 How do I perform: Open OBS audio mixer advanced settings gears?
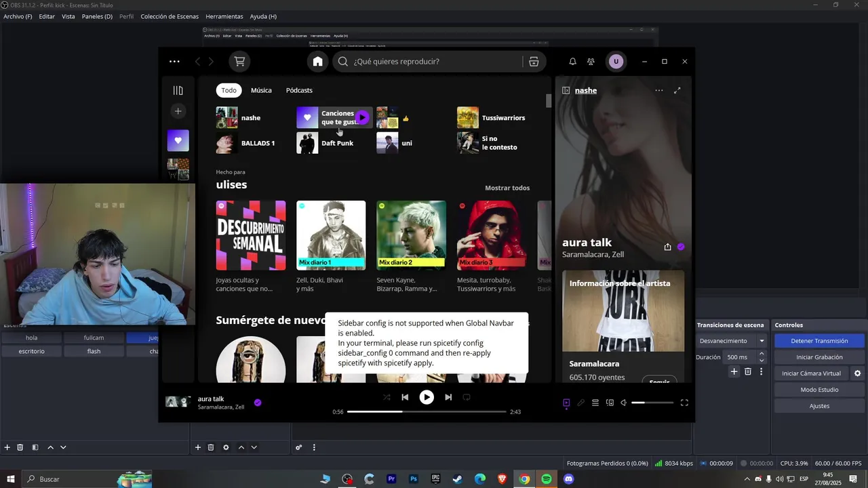[298, 447]
